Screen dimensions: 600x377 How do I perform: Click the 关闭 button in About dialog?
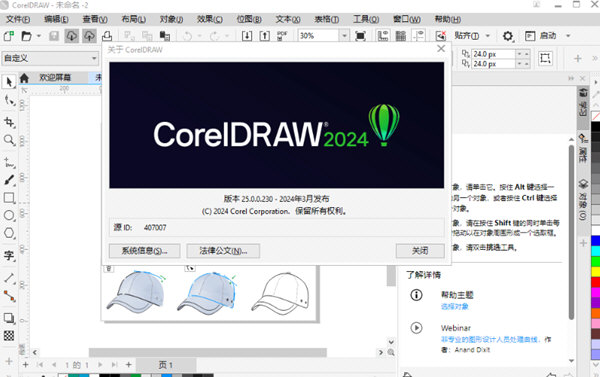(420, 251)
